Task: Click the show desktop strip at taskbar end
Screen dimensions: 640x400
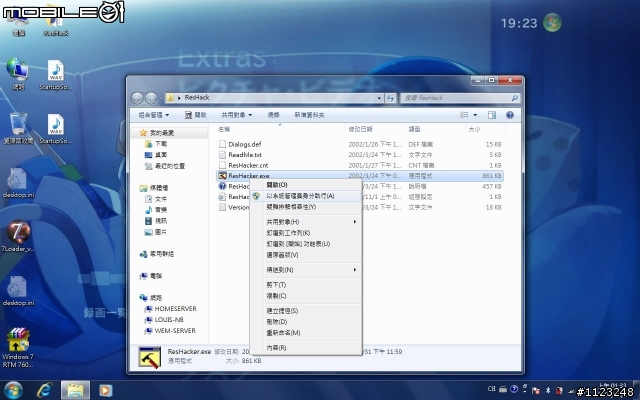Action: click(637, 390)
